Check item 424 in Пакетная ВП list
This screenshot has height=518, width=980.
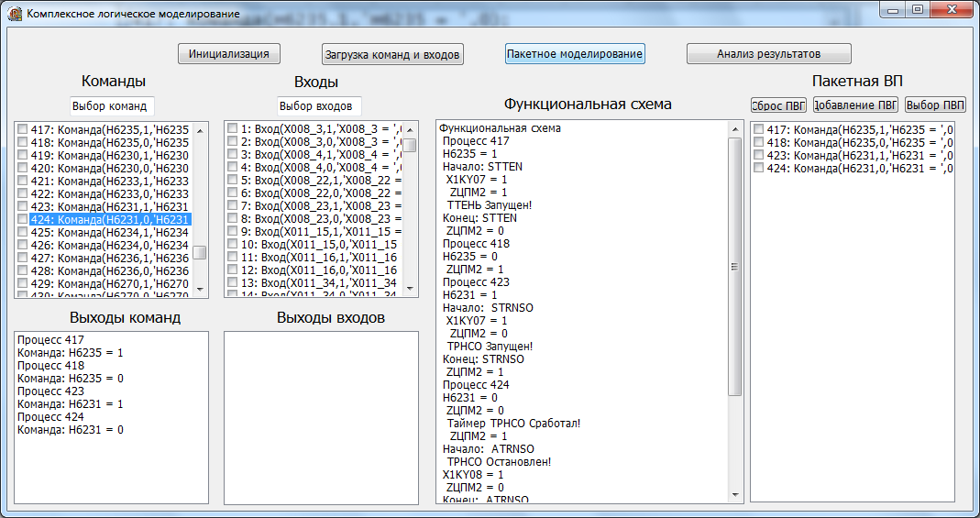coord(759,168)
